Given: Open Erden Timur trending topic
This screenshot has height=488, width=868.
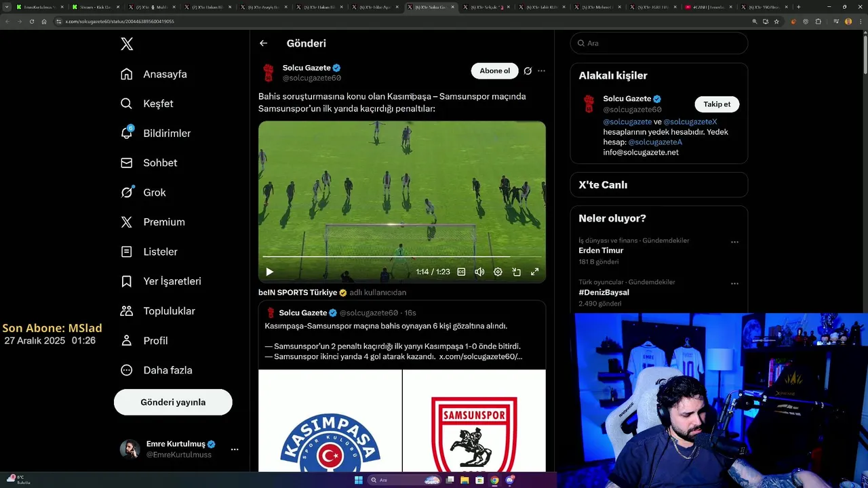Looking at the screenshot, I should (x=601, y=251).
